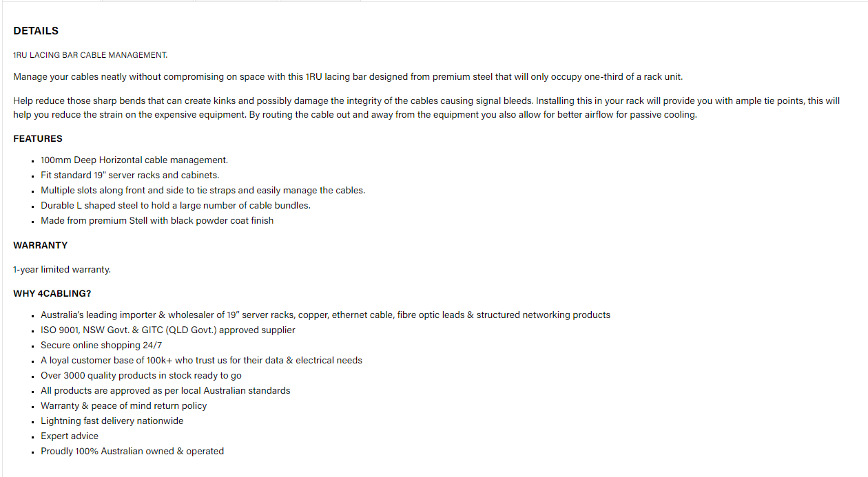
Task: Click the "Multiple slots along front and side" bullet
Action: point(203,190)
